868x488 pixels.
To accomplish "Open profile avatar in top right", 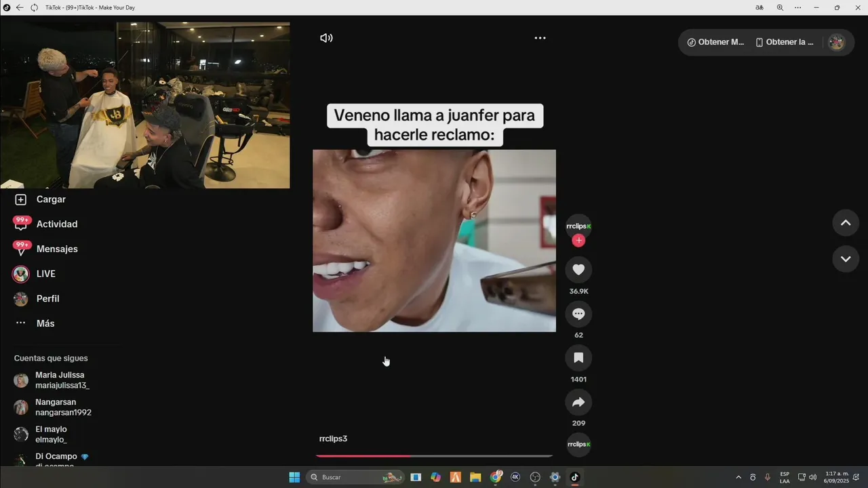I will (837, 42).
